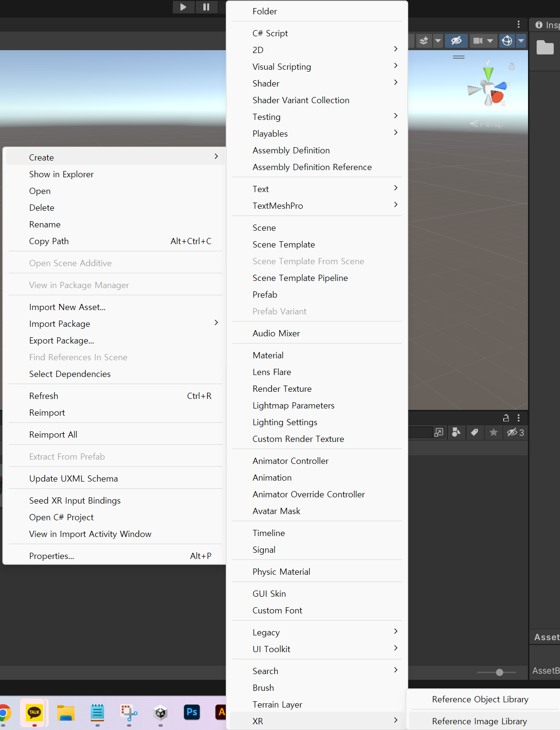The width and height of the screenshot is (560, 730).
Task: Click the Search by Type filter icon
Action: coord(456,432)
